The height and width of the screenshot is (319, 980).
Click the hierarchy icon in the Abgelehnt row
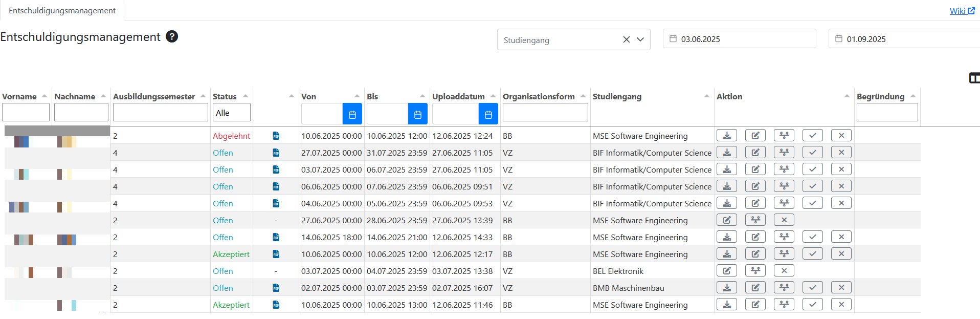pos(784,136)
